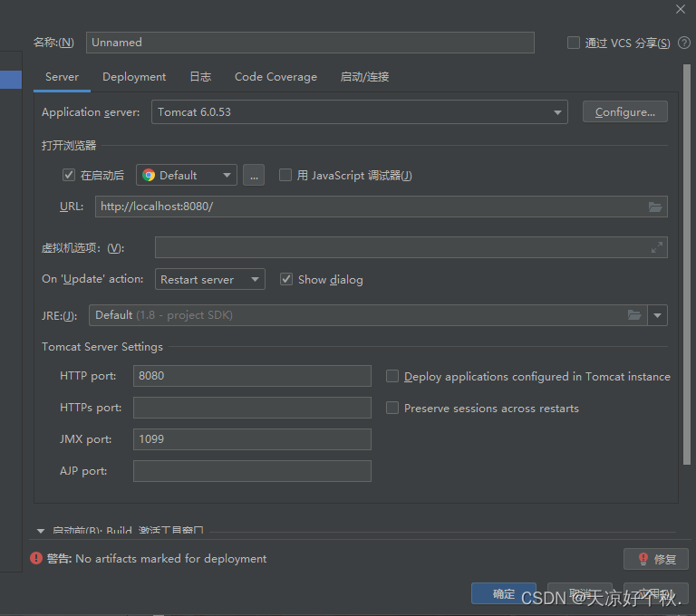Click the Chrome icon in browser selector

[149, 176]
